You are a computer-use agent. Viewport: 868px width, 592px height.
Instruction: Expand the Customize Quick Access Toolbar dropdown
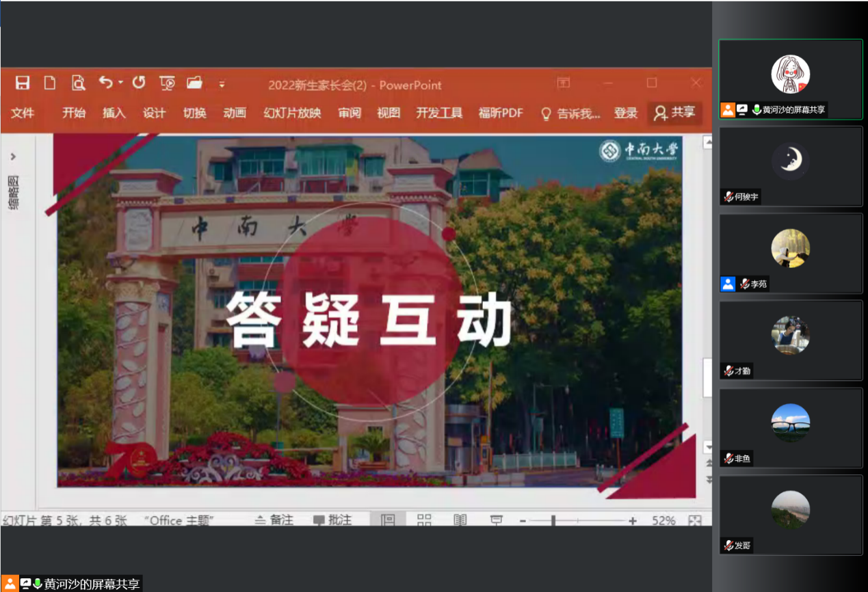tap(222, 84)
